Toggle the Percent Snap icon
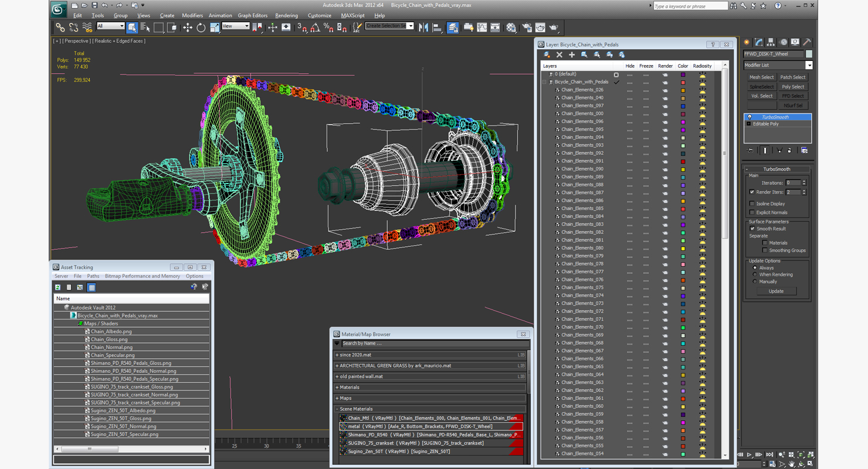The width and height of the screenshot is (868, 469). tap(328, 27)
